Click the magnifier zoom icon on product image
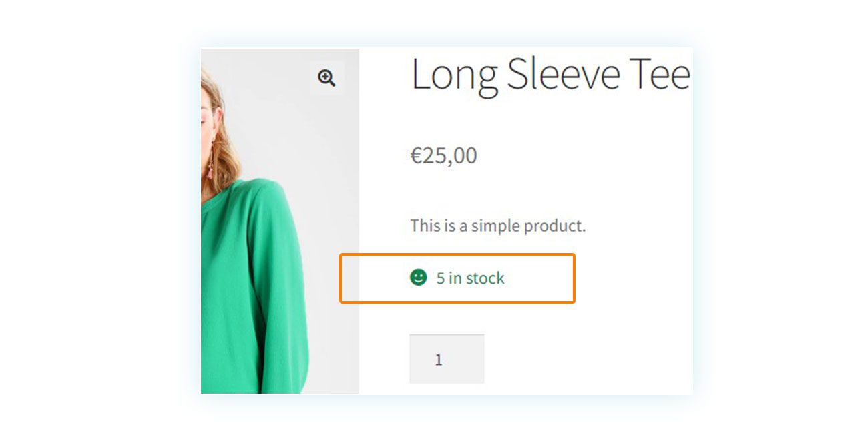 pyautogui.click(x=327, y=78)
